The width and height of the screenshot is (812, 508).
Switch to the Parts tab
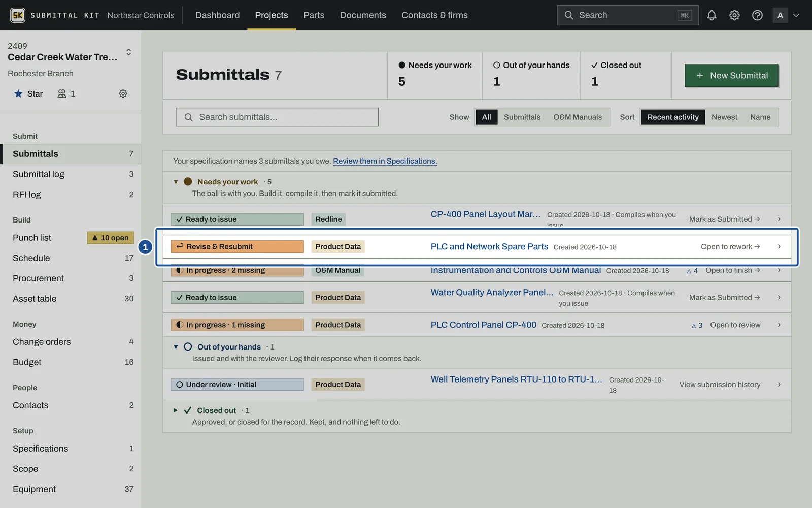point(314,15)
